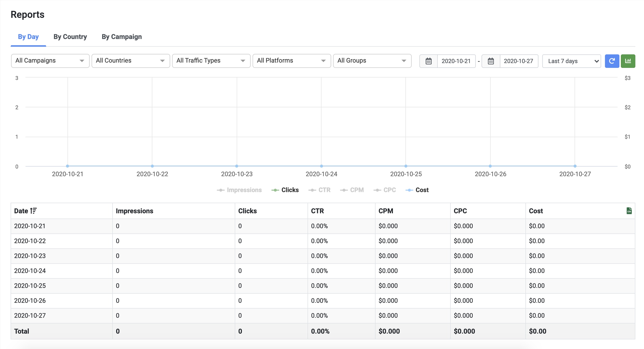
Task: Click the Clicks legend marker icon
Action: point(275,190)
